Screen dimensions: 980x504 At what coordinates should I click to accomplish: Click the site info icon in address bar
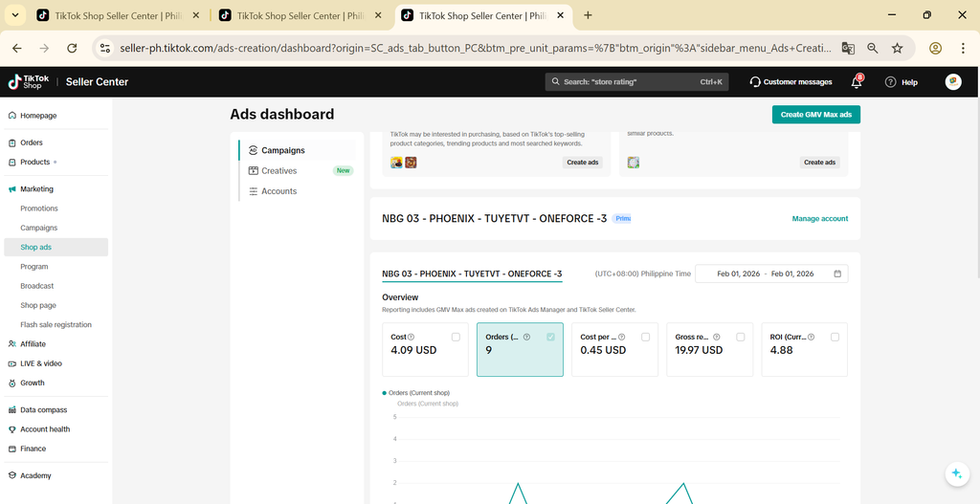coord(105,48)
